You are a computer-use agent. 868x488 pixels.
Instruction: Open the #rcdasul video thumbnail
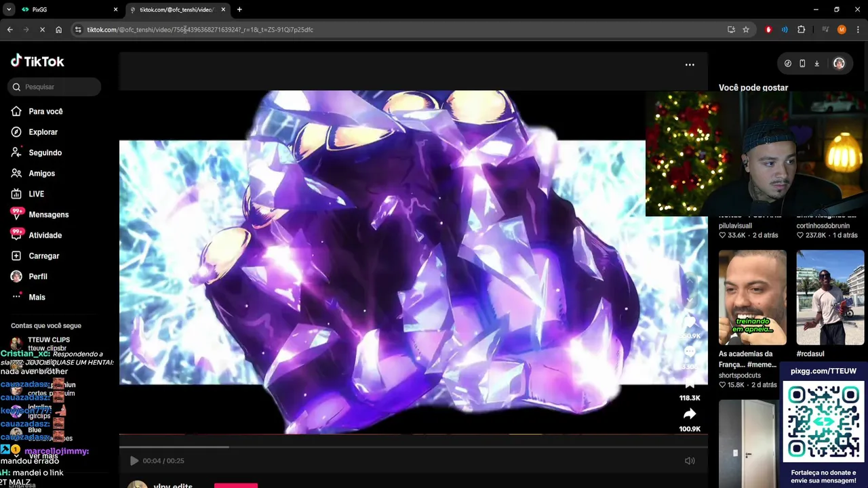point(830,298)
